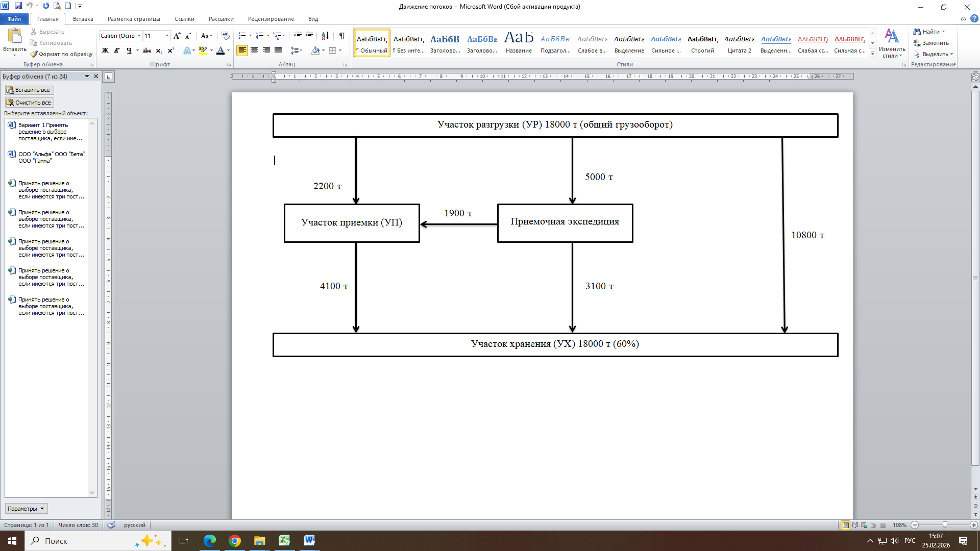Toggle subscript formatting
Screen dimensions: 980x551
(x=159, y=51)
